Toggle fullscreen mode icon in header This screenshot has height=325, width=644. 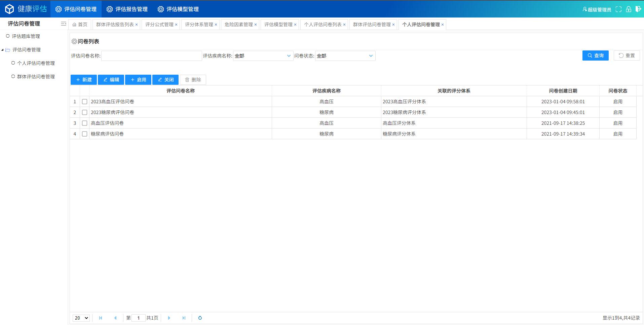click(x=618, y=9)
